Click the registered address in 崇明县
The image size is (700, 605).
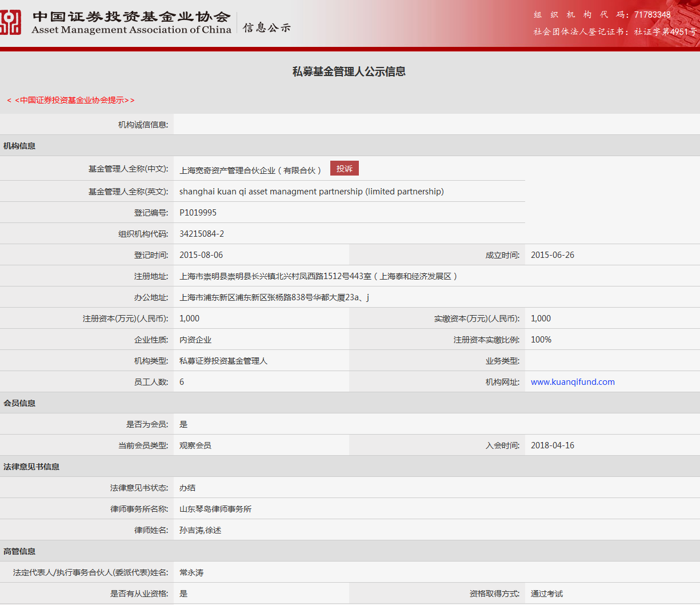click(x=318, y=276)
